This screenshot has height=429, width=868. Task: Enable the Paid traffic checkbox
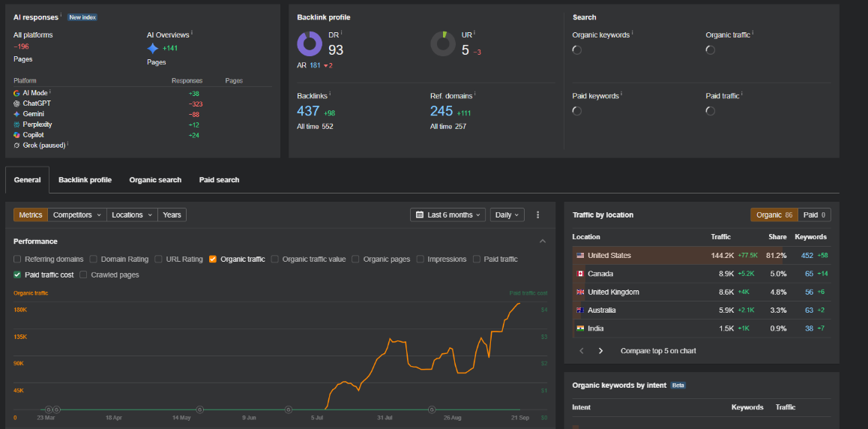click(x=477, y=259)
